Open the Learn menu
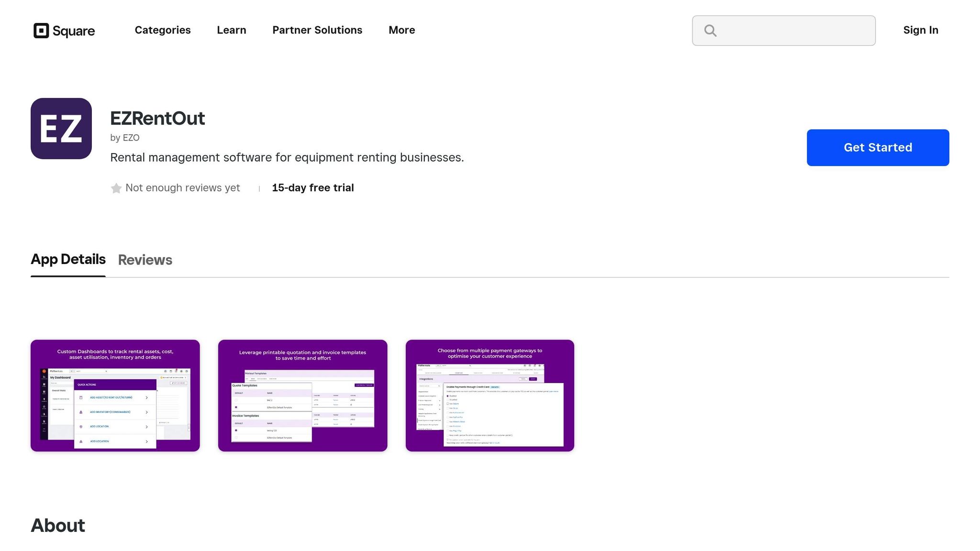 tap(232, 30)
